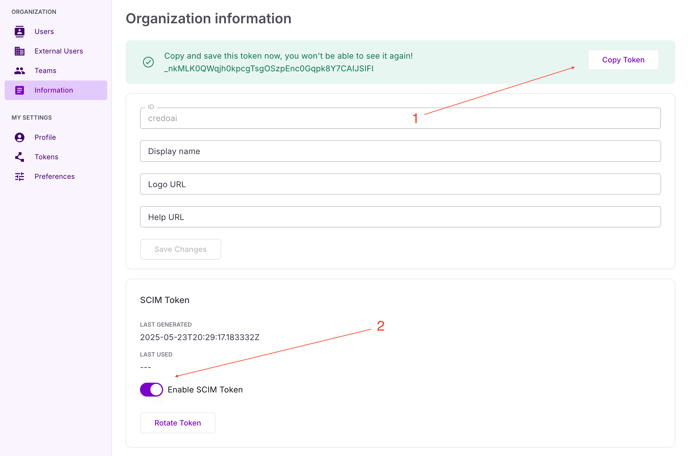
Task: Click the Information page icon
Action: (19, 90)
